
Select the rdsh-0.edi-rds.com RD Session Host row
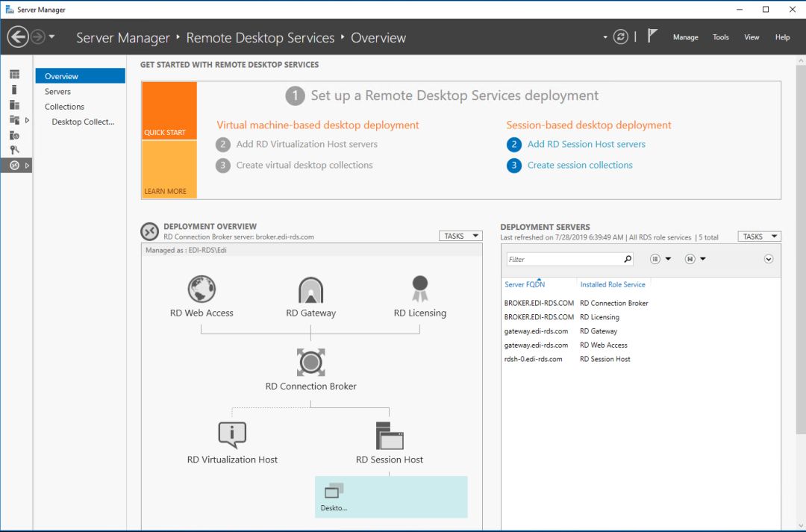point(640,359)
